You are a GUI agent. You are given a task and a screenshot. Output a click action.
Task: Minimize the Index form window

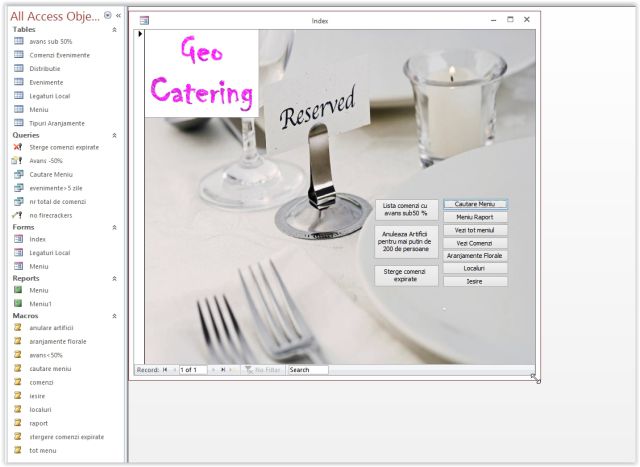[x=493, y=20]
